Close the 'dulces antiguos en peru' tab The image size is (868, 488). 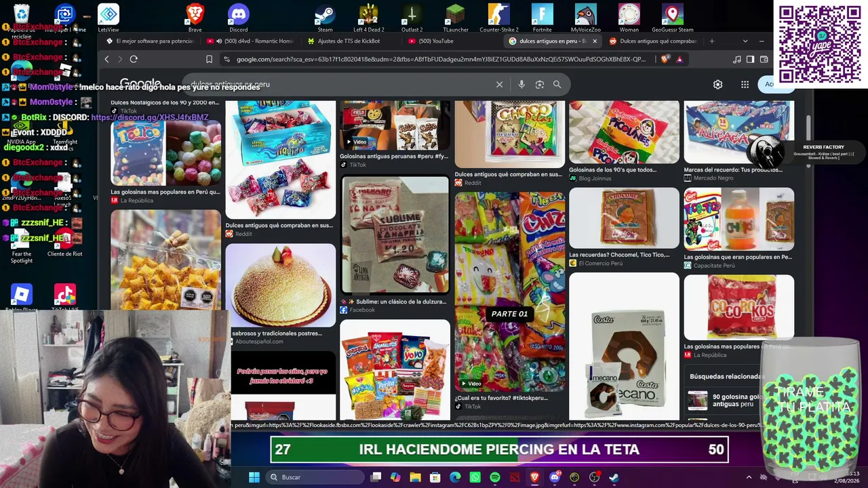click(595, 41)
